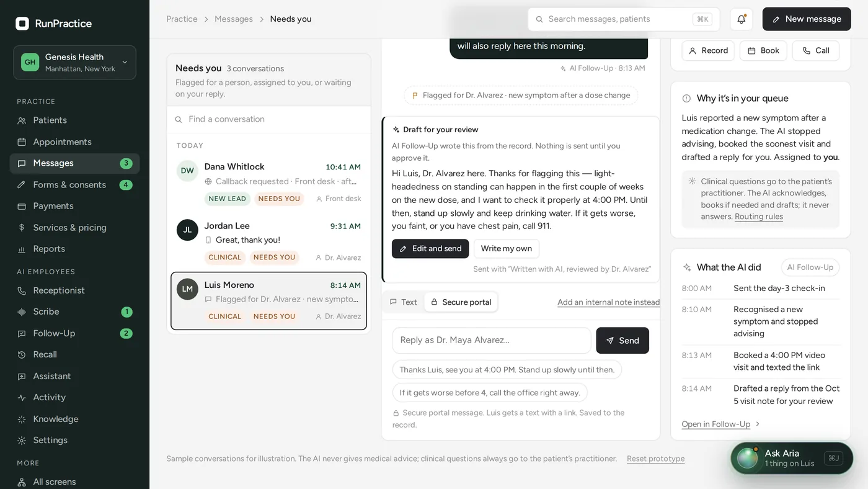Navigate to Practice breadcrumb

[182, 19]
